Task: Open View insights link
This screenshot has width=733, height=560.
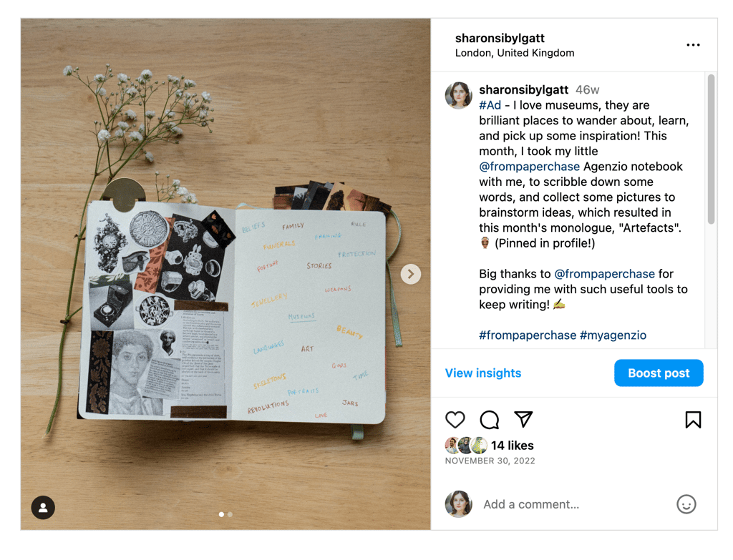Action: (483, 373)
